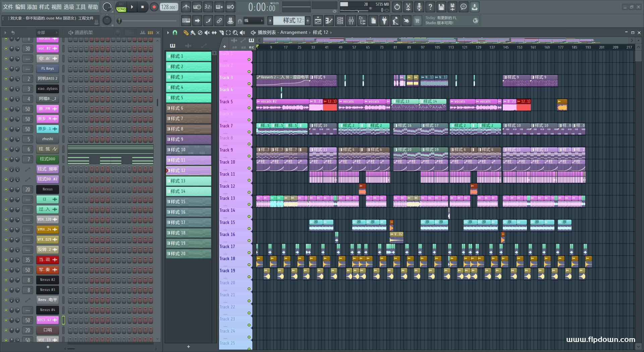644x352 pixels.
Task: Open the playlist window icon
Action: (x=318, y=21)
